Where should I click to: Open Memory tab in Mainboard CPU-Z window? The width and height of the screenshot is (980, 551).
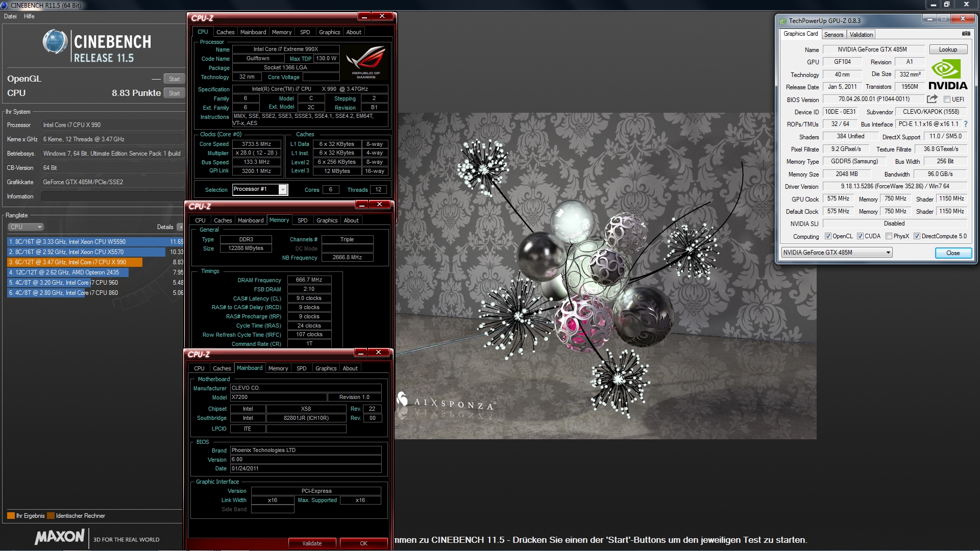click(278, 368)
